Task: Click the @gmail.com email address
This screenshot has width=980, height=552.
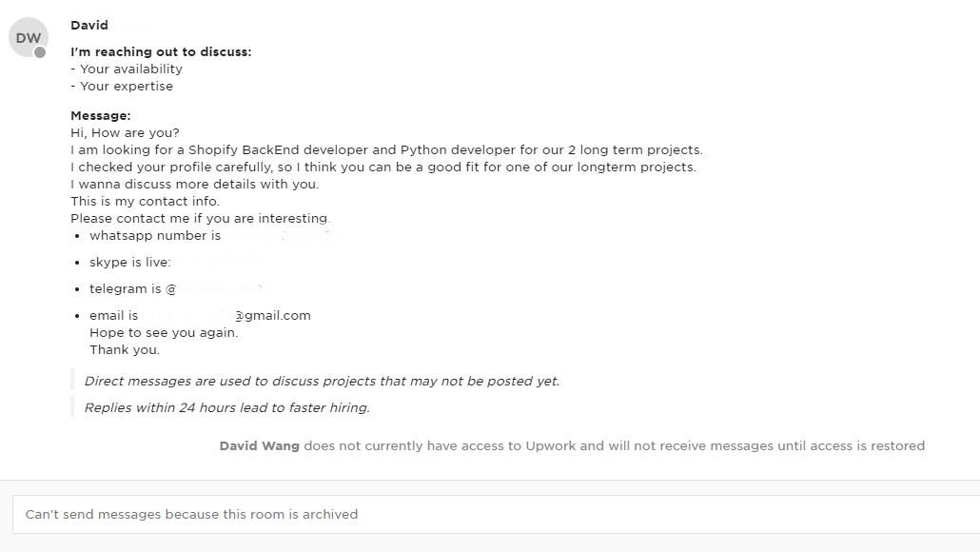Action: click(272, 316)
